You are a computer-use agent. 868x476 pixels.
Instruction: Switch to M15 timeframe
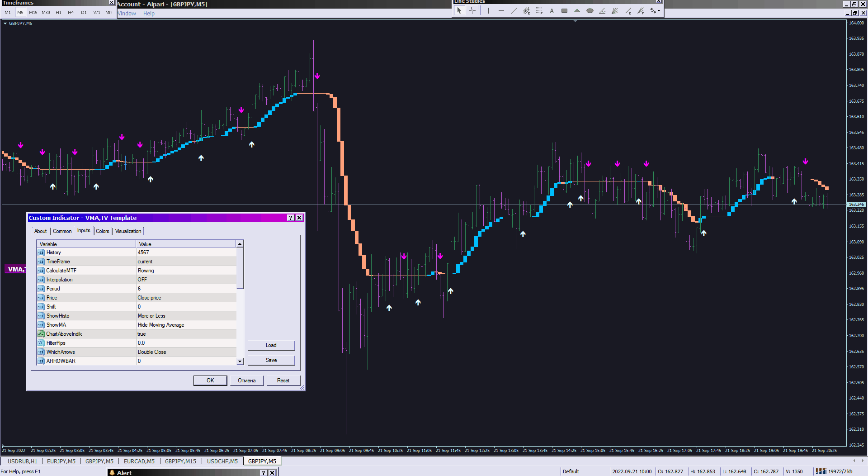[33, 13]
